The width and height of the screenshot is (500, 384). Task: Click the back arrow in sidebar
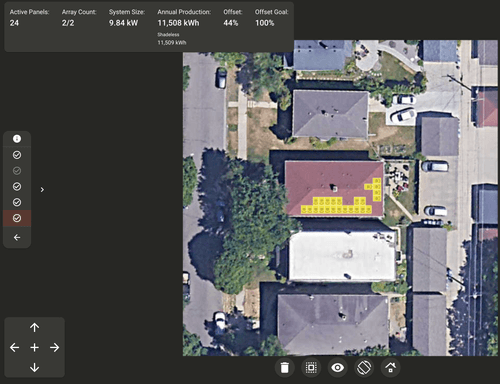tap(17, 237)
